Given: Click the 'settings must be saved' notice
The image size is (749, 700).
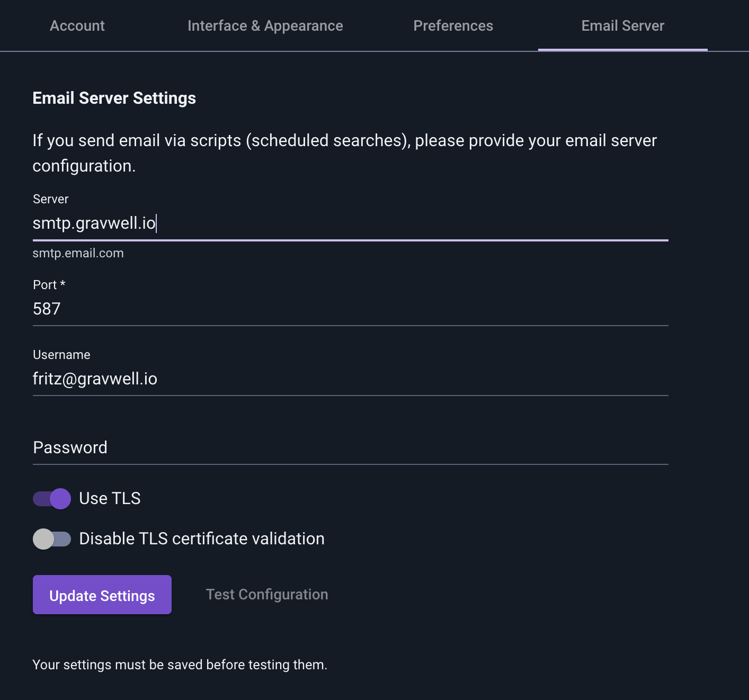Looking at the screenshot, I should pos(180,665).
